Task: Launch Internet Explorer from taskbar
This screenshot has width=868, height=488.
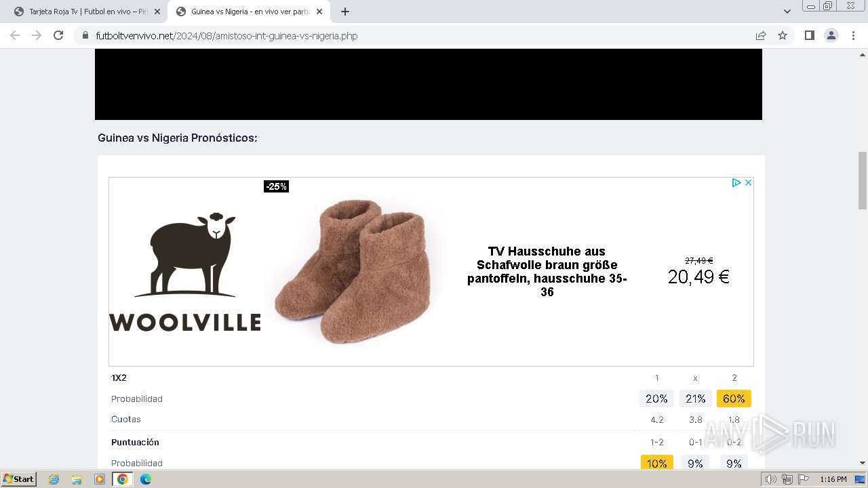Action: pyautogui.click(x=54, y=479)
